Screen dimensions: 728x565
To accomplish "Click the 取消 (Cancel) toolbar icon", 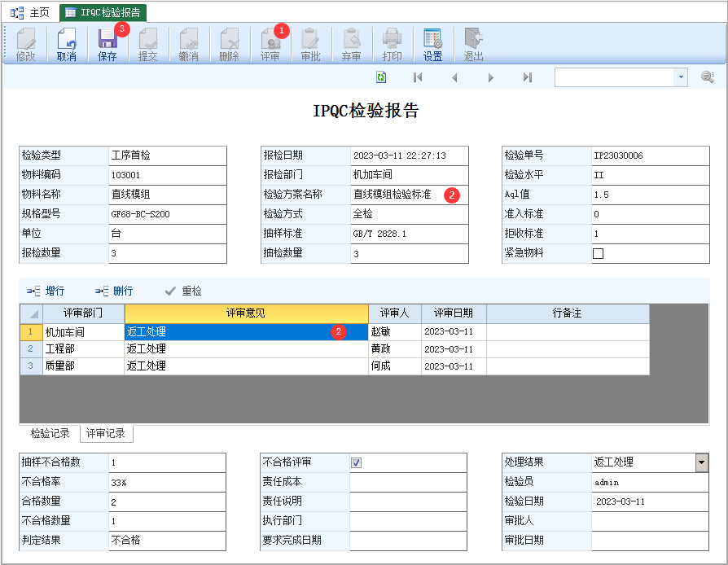I will 67,45.
